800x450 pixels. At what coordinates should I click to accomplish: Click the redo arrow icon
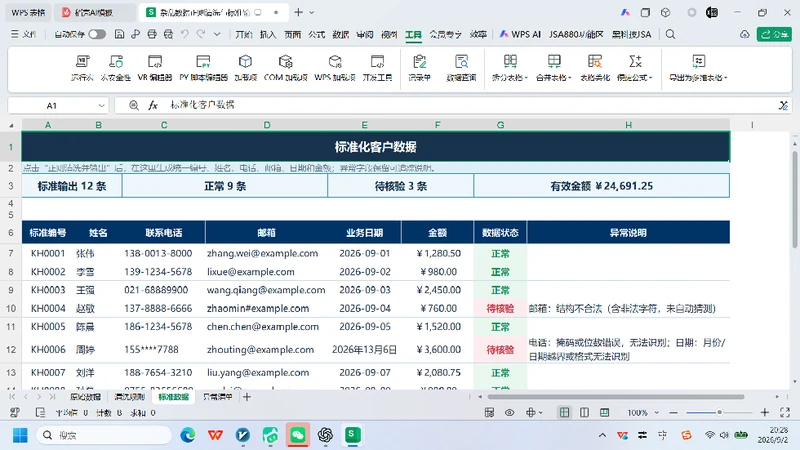[x=201, y=34]
